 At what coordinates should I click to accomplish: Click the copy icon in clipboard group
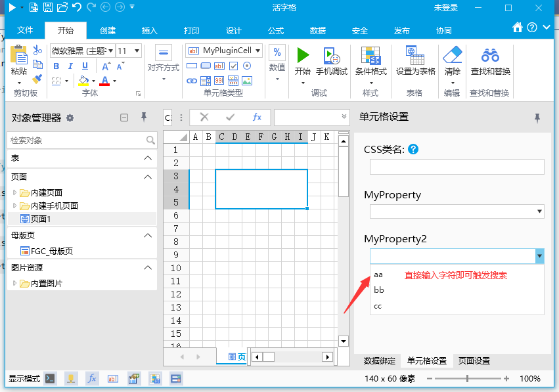[37, 64]
